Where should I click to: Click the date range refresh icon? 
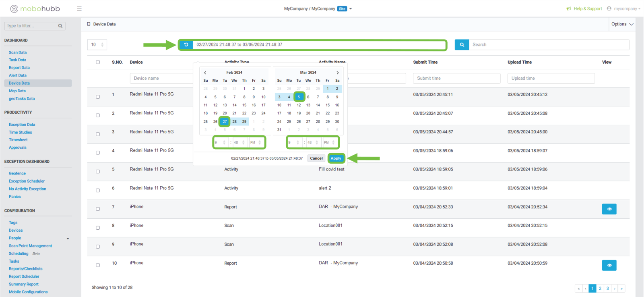pyautogui.click(x=186, y=45)
